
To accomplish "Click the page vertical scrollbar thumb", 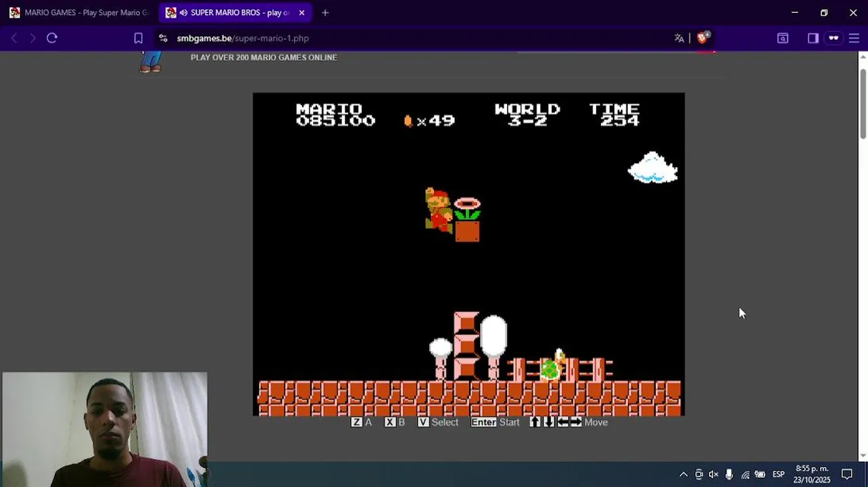I will 863,105.
